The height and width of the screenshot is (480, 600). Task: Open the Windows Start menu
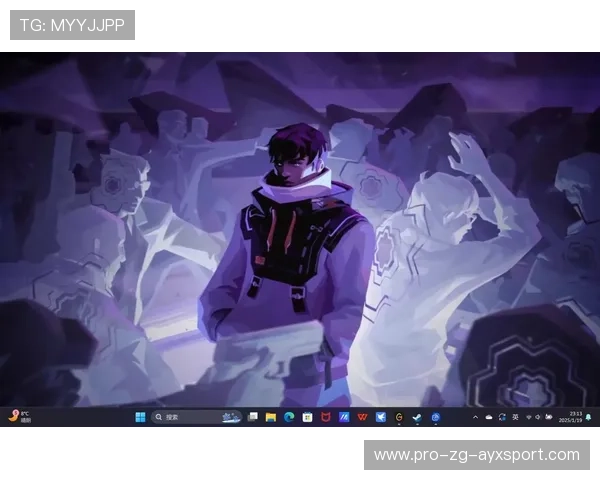(x=139, y=417)
